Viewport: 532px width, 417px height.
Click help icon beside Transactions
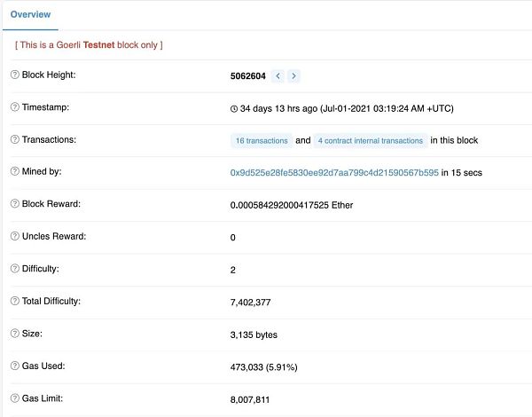pyautogui.click(x=15, y=140)
